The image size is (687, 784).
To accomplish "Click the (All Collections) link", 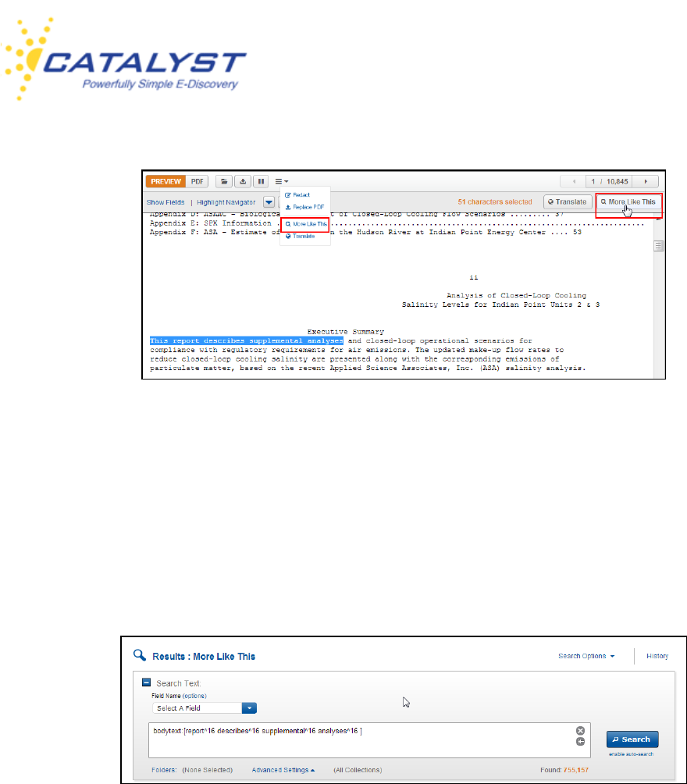I will [358, 770].
